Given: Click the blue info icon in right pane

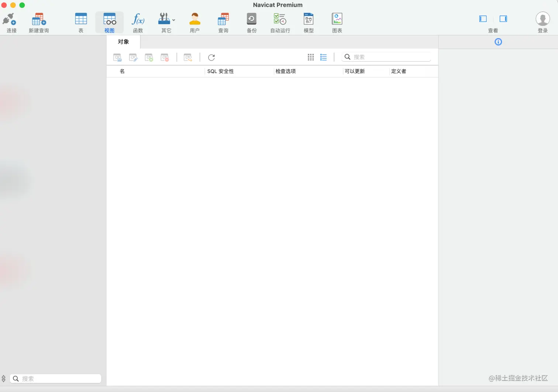Looking at the screenshot, I should pos(498,42).
